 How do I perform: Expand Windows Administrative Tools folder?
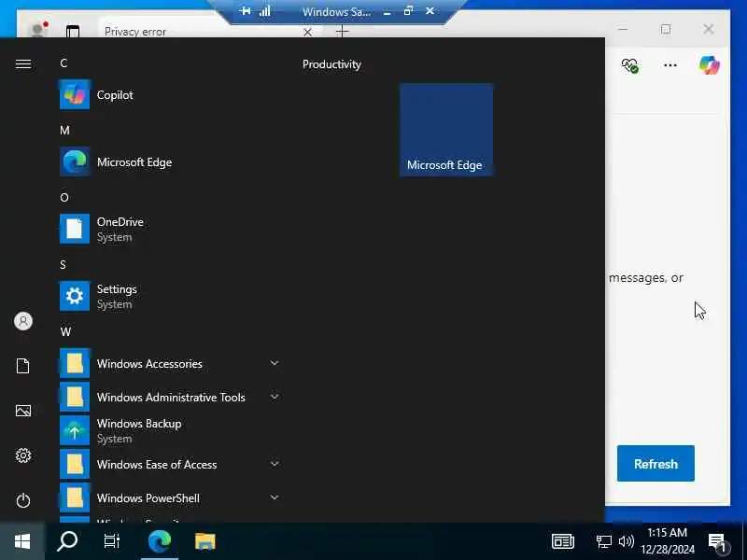[x=170, y=398]
